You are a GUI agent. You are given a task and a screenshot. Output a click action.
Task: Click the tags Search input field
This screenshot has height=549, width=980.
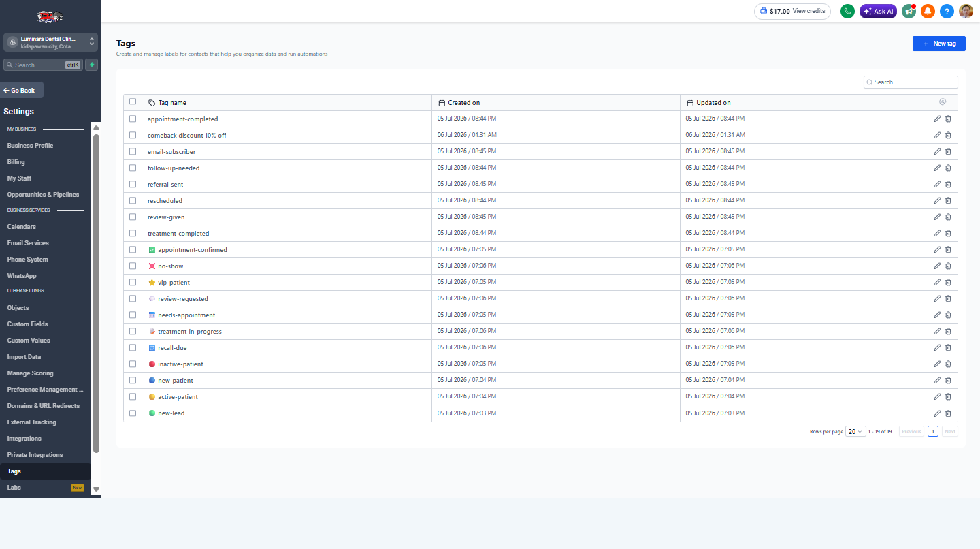[x=911, y=82]
